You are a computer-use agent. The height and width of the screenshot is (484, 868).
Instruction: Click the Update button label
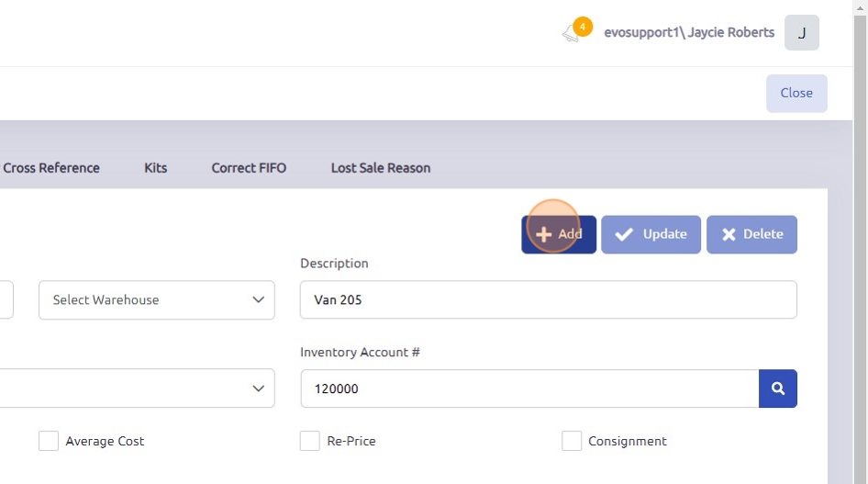click(664, 234)
